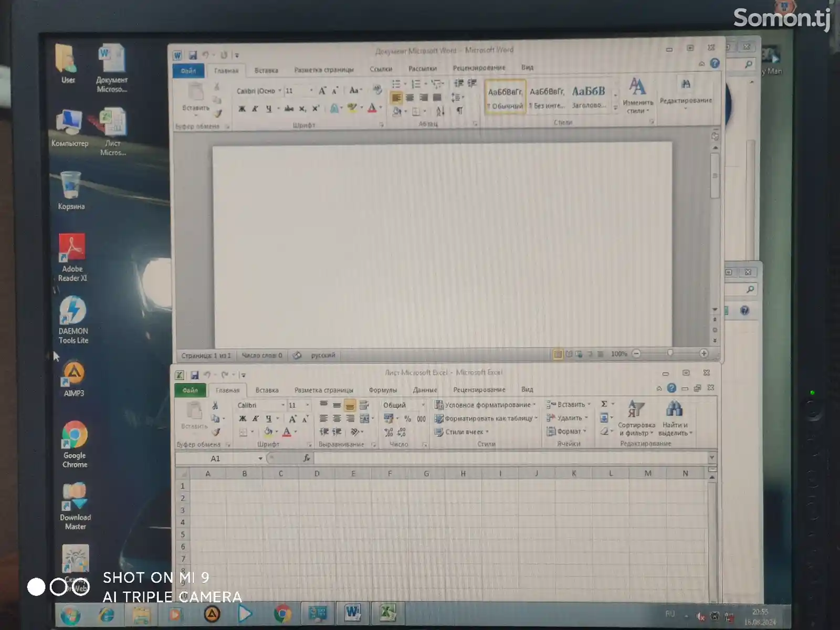This screenshot has height=630, width=840.
Task: Click the Excel insert function fx icon
Action: (307, 458)
